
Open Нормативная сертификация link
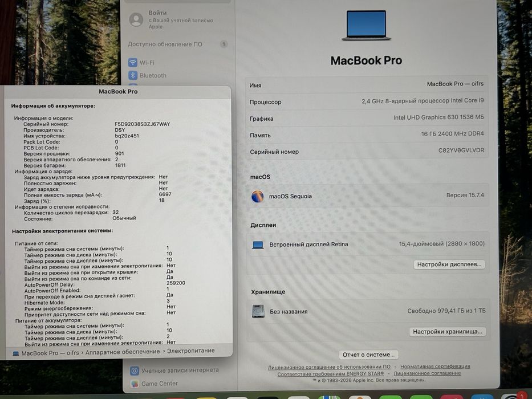435,367
